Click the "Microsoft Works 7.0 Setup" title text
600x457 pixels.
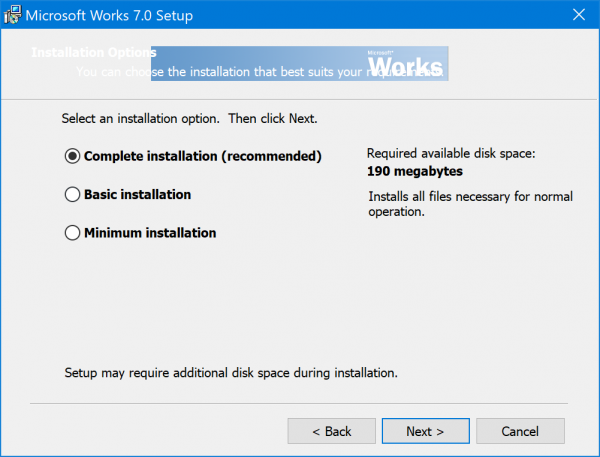[x=108, y=16]
